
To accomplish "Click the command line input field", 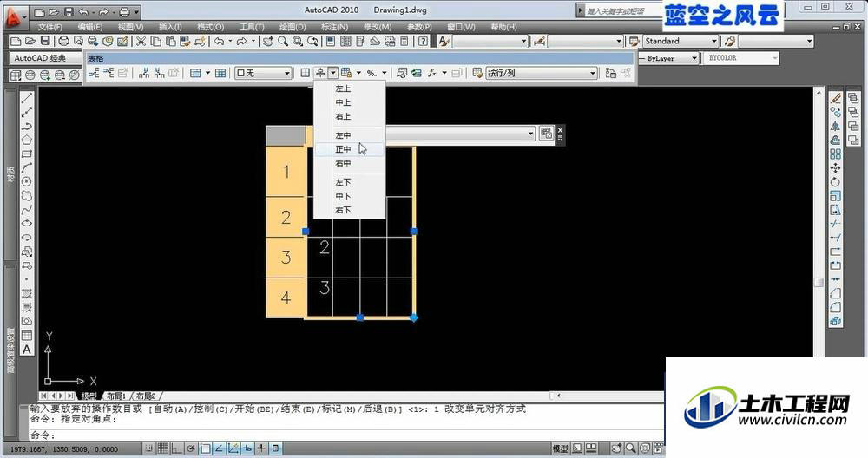I will tap(346, 435).
